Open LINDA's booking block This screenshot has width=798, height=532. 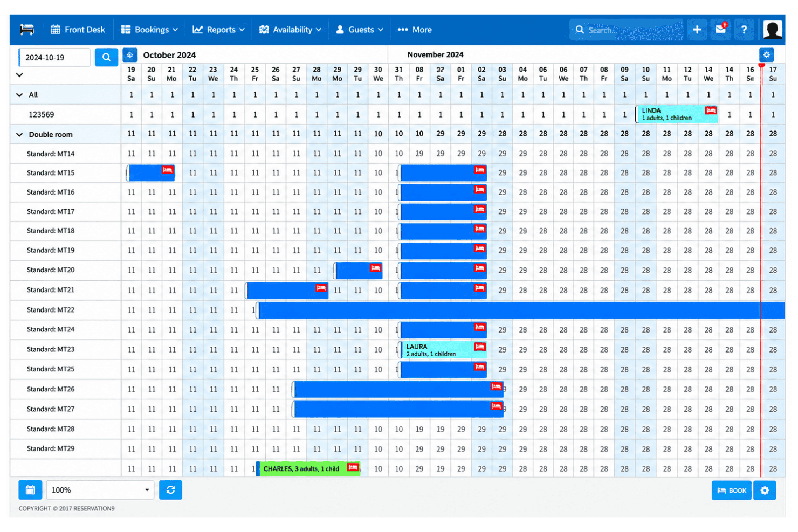click(677, 114)
